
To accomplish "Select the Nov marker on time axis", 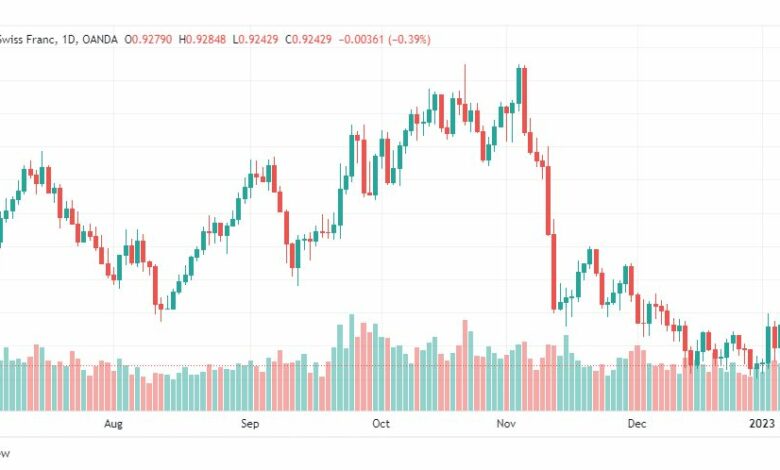I will pos(506,423).
